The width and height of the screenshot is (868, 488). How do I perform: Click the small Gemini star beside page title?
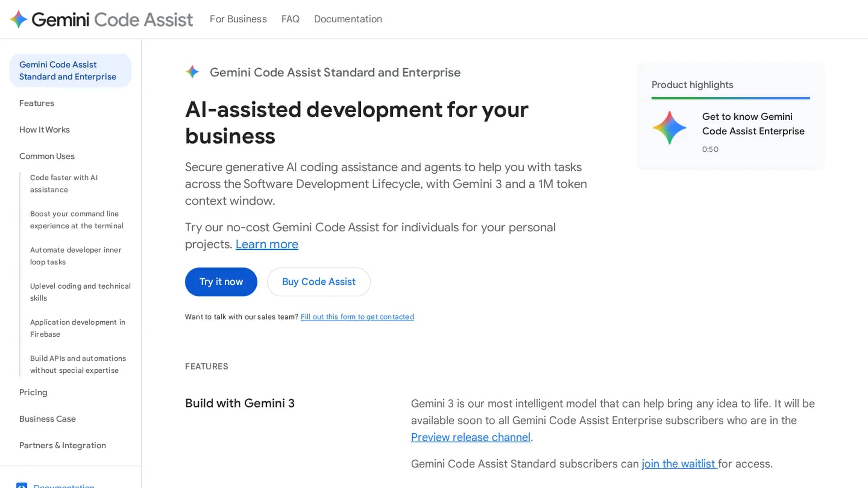(193, 72)
